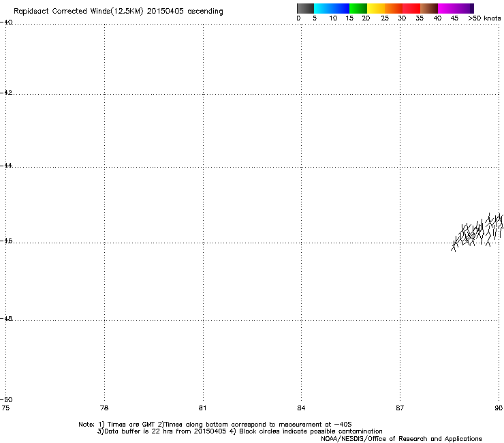
Task: Click the gray 0-5 knots color segment
Action: coord(305,8)
